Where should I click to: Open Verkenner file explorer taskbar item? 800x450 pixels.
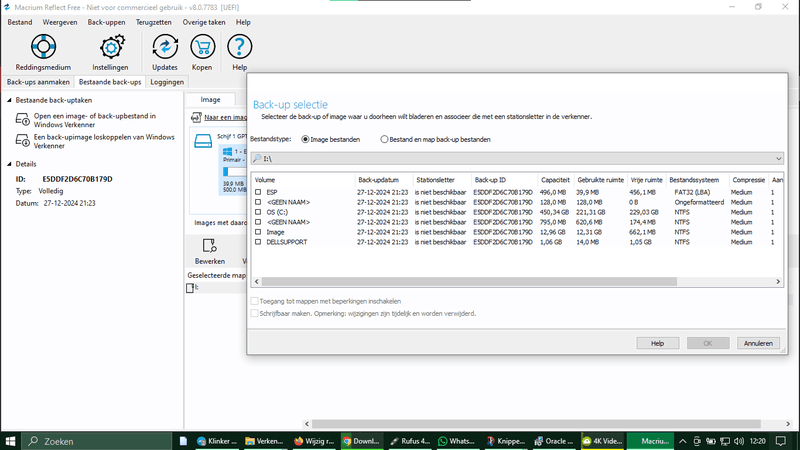264,441
